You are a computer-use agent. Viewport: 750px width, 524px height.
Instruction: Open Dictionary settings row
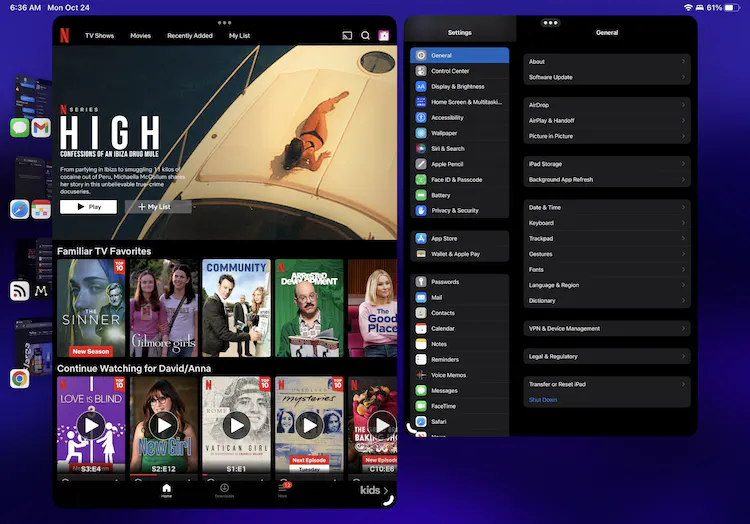tap(607, 300)
